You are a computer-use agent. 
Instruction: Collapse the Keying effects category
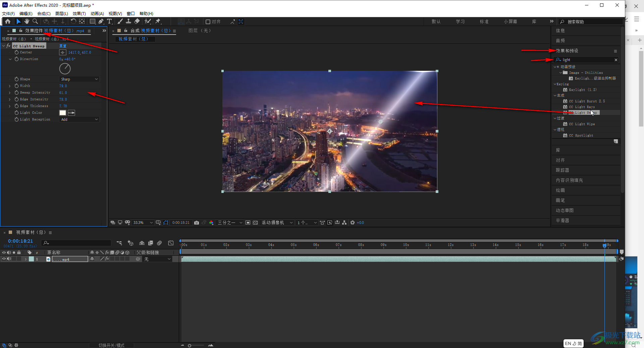click(555, 84)
